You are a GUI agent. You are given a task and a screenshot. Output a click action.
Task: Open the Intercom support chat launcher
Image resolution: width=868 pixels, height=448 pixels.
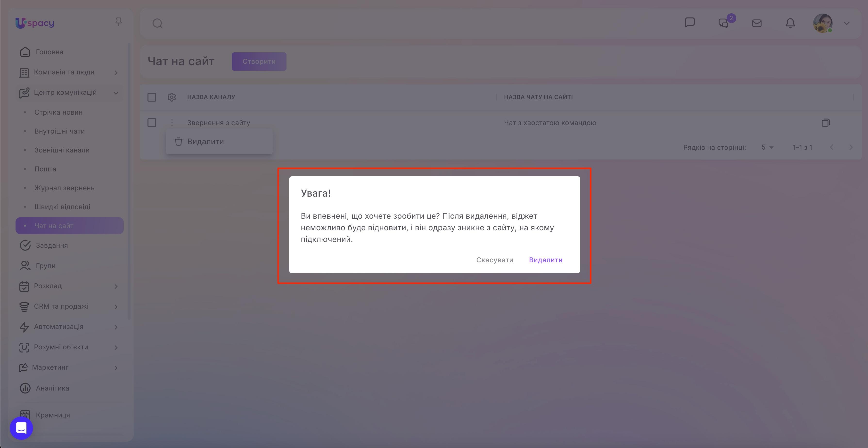pos(21,428)
